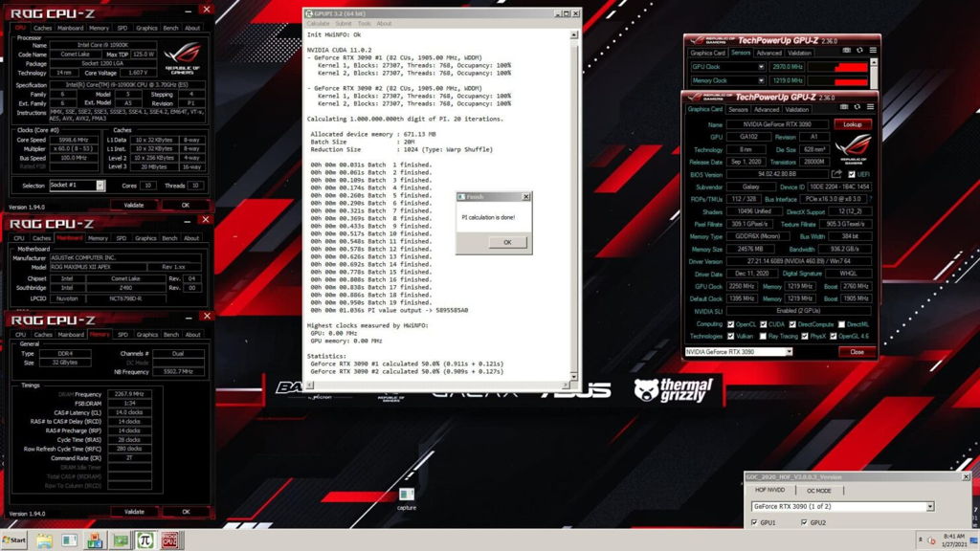Click the GPU Clock sensor red graph bar
Image resolution: width=980 pixels, height=551 pixels.
838,67
